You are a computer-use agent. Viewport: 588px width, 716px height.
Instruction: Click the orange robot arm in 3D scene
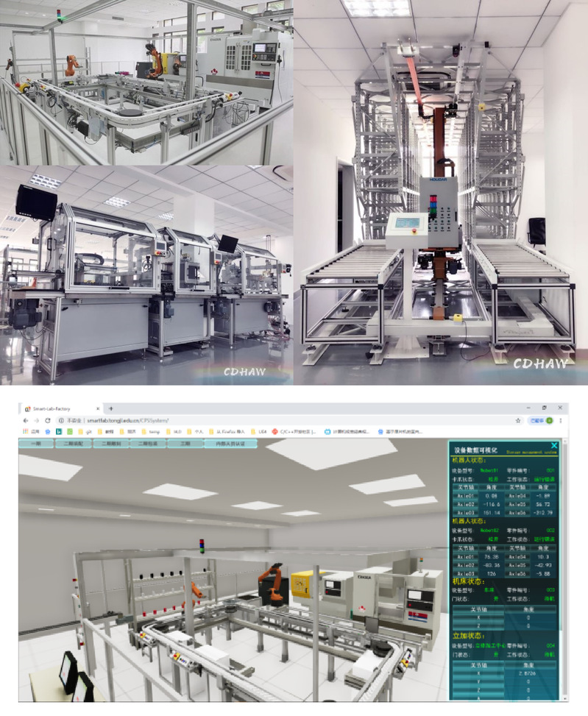[273, 581]
